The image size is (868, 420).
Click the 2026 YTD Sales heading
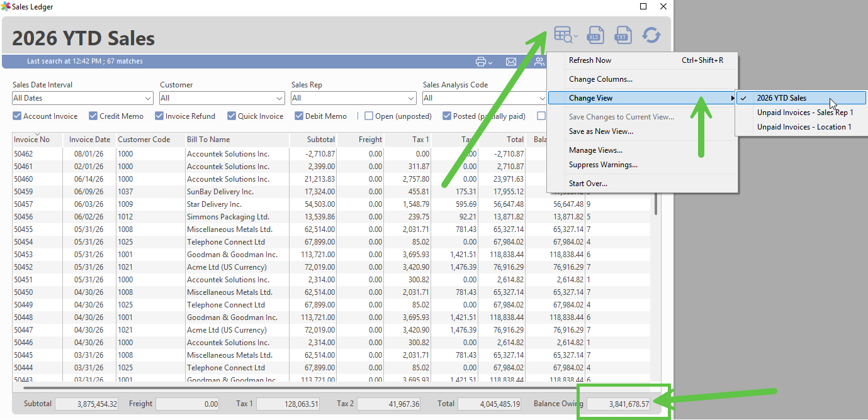(x=84, y=38)
